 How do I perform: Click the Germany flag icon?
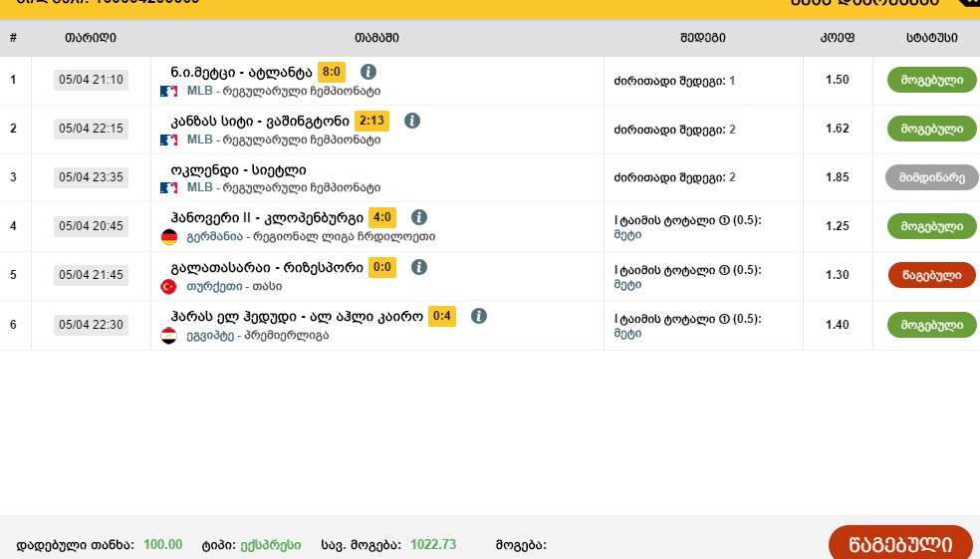point(168,237)
